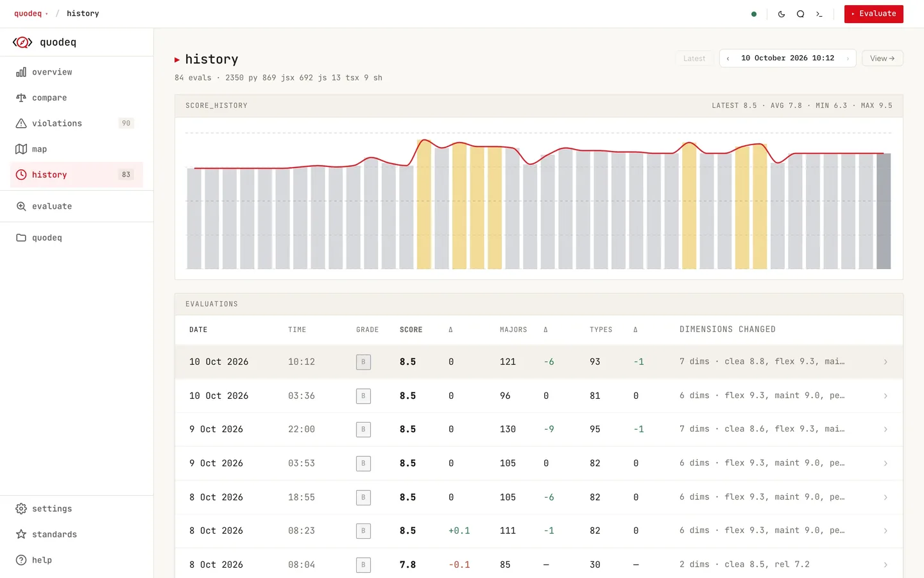
Task: Go to next evaluation date arrow
Action: coord(848,58)
